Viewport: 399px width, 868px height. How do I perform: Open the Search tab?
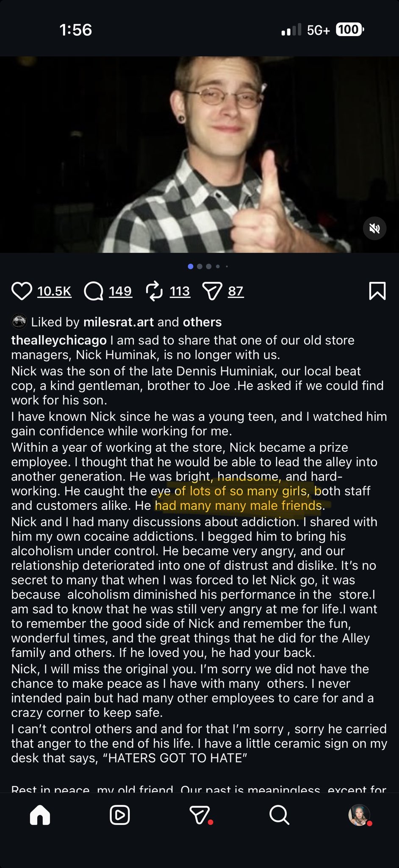279,815
